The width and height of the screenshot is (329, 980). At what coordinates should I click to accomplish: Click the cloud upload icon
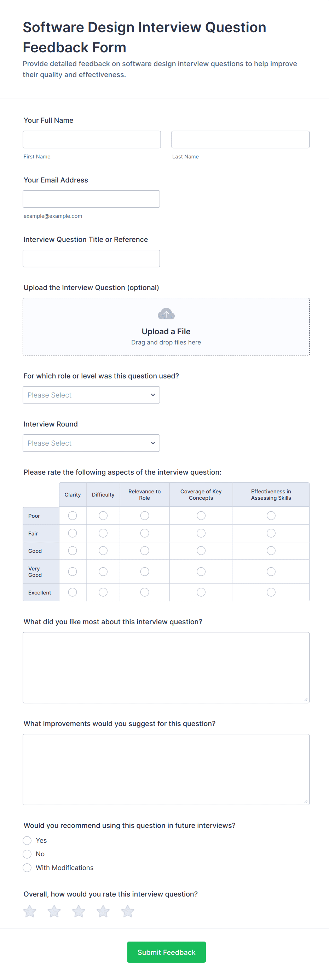coord(166,314)
